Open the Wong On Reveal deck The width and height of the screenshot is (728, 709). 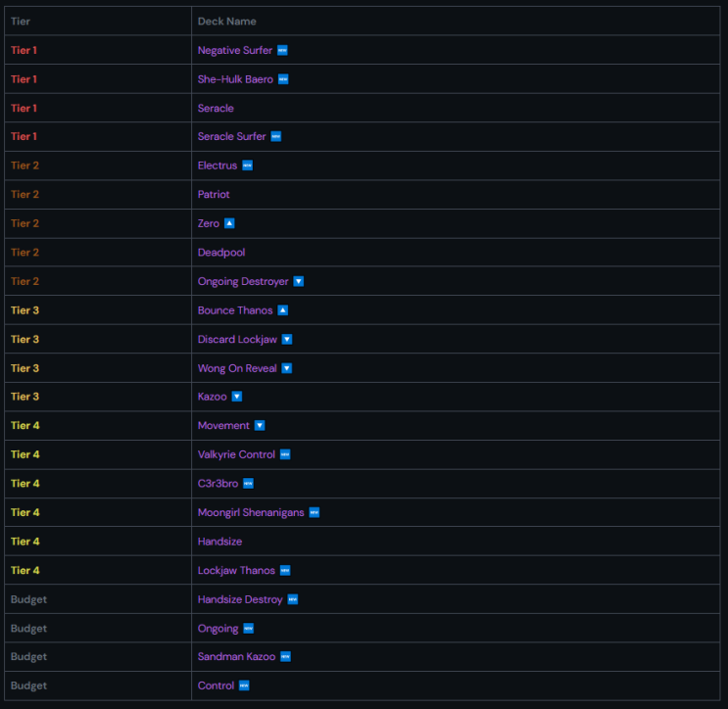[237, 368]
